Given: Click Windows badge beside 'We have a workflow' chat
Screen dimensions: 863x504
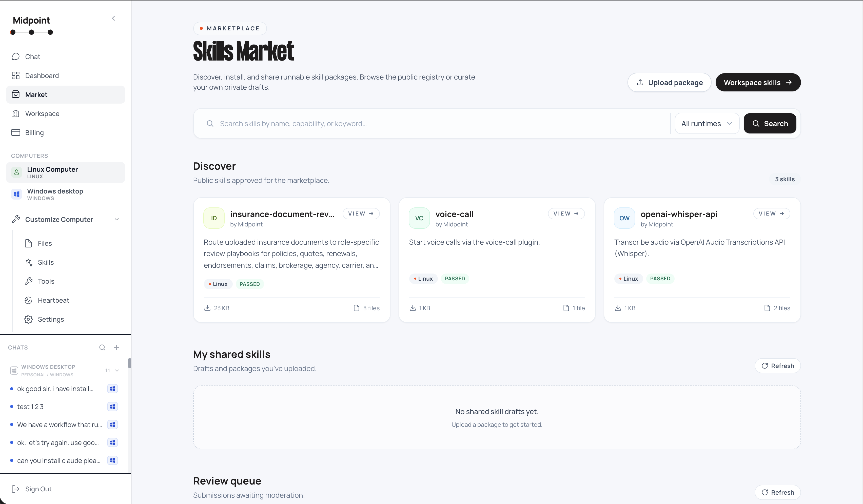Looking at the screenshot, I should click(112, 424).
